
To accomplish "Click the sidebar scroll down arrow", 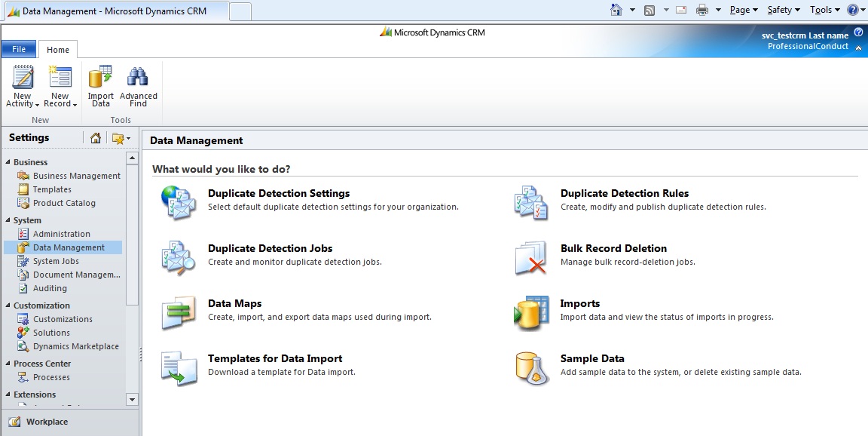I will pos(132,400).
